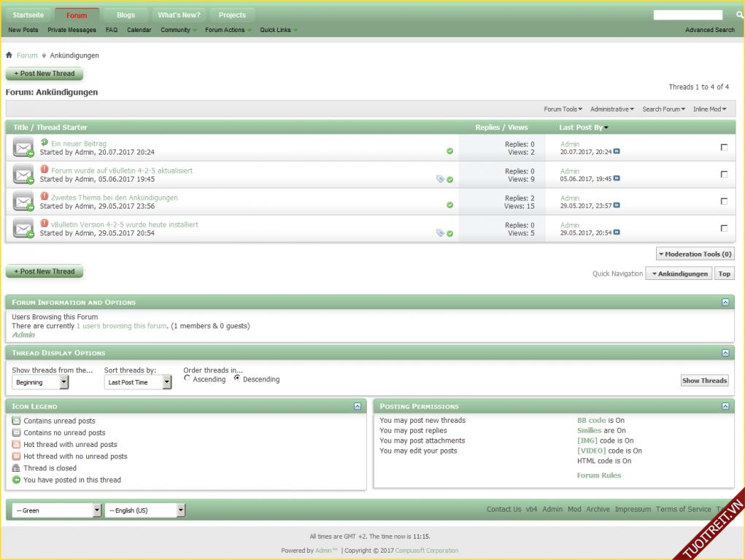745x560 pixels.
Task: Click the search magnifier icon
Action: point(739,15)
